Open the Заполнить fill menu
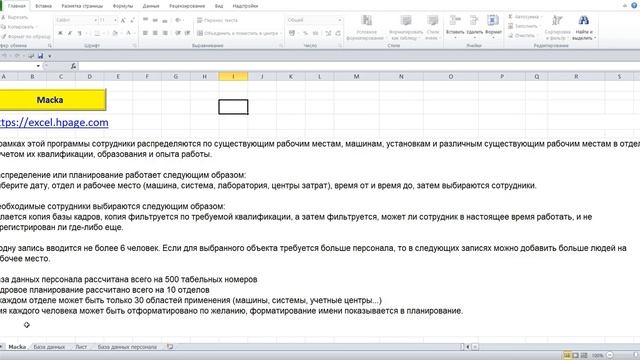Screen dimensions: 640x360 point(523,26)
